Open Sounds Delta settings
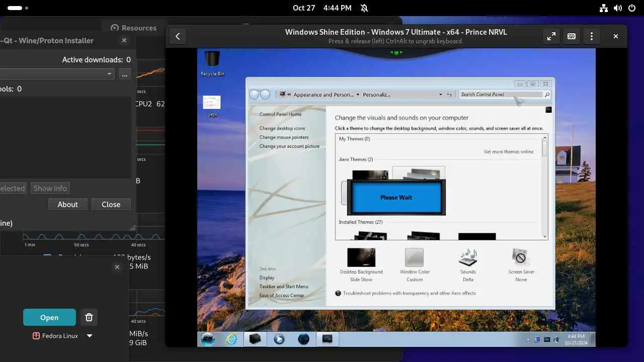Image resolution: width=644 pixels, height=362 pixels. tap(468, 264)
